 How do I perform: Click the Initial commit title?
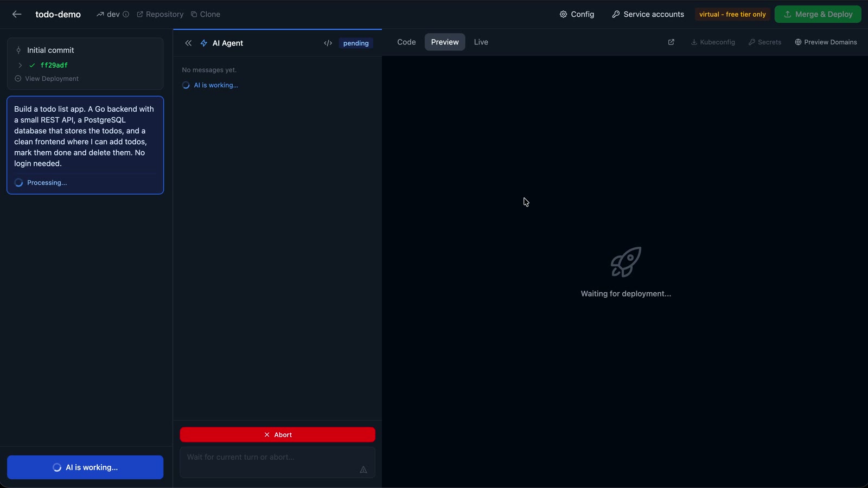click(50, 50)
